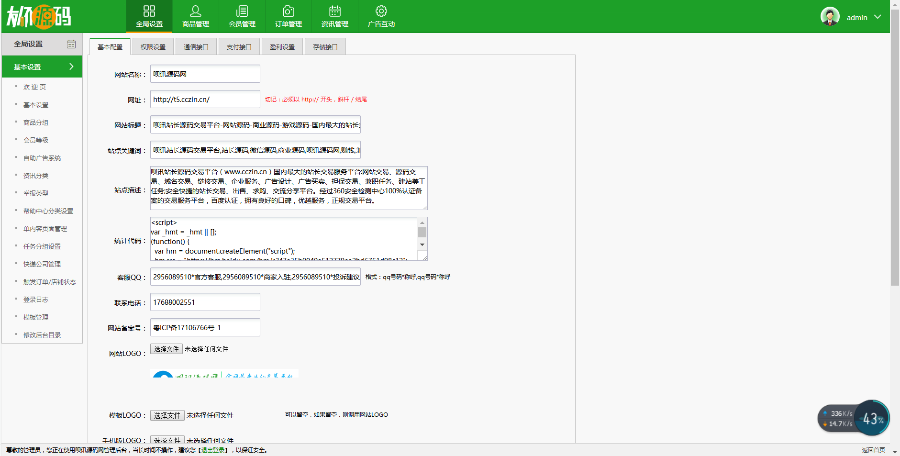Click the 选择文件 button for 网站LOGO
The height and width of the screenshot is (456, 900).
pos(166,349)
